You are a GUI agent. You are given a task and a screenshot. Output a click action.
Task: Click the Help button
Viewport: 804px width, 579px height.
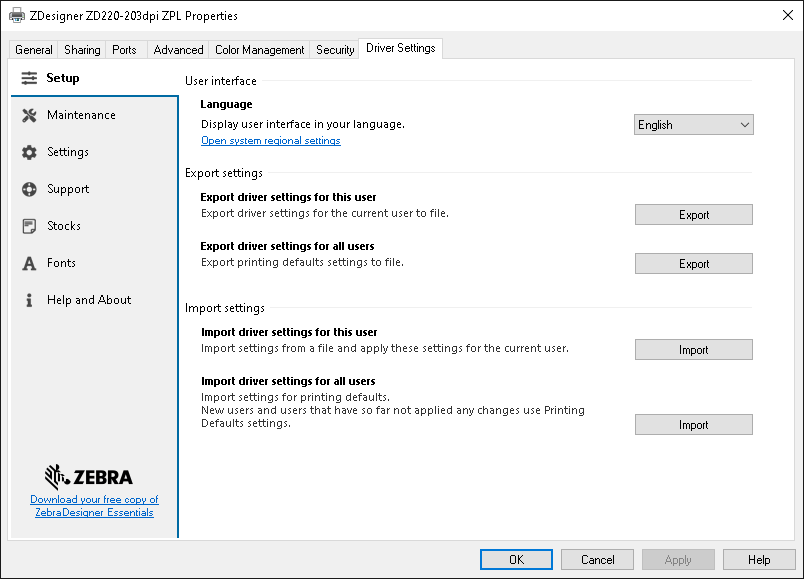[759, 559]
